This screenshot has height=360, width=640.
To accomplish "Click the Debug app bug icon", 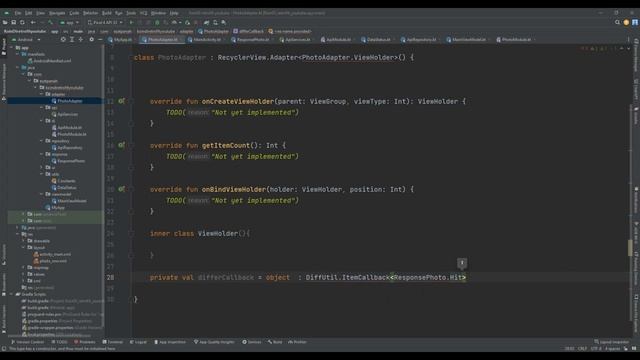I will pos(157,22).
